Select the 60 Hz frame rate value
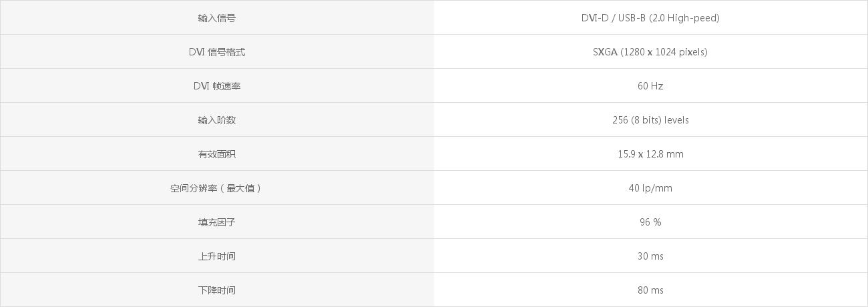Image resolution: width=868 pixels, height=307 pixels. pos(650,86)
